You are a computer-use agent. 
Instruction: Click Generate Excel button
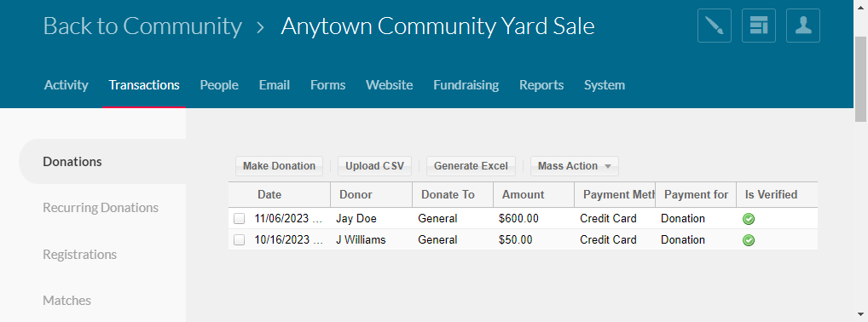tap(471, 166)
